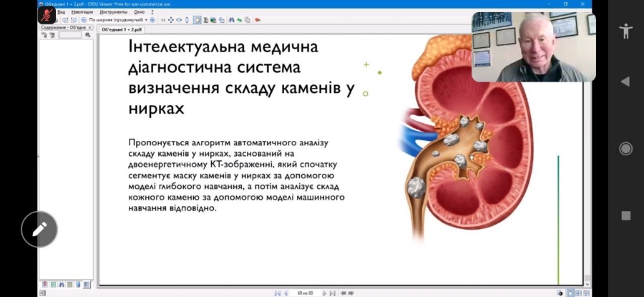Go to the first page
Image resolution: width=644 pixels, height=297 pixels.
277,293
